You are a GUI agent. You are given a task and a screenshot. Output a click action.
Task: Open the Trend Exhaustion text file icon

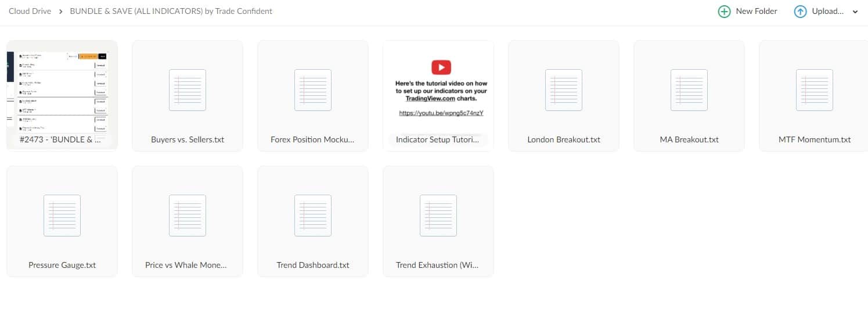(438, 216)
